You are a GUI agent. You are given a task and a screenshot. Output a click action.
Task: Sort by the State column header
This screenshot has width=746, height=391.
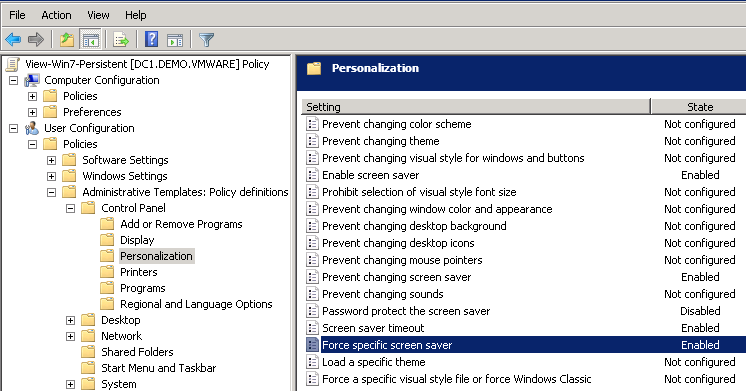pos(698,107)
